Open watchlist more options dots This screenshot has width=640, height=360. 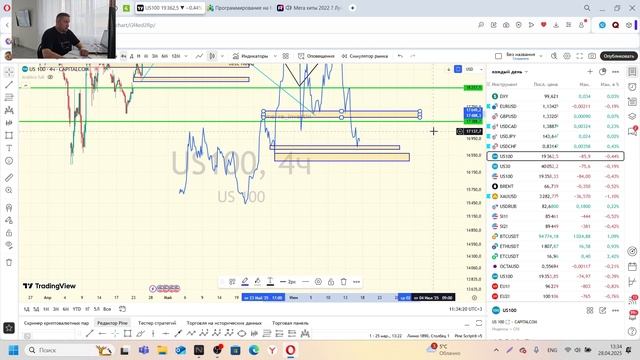pyautogui.click(x=616, y=72)
